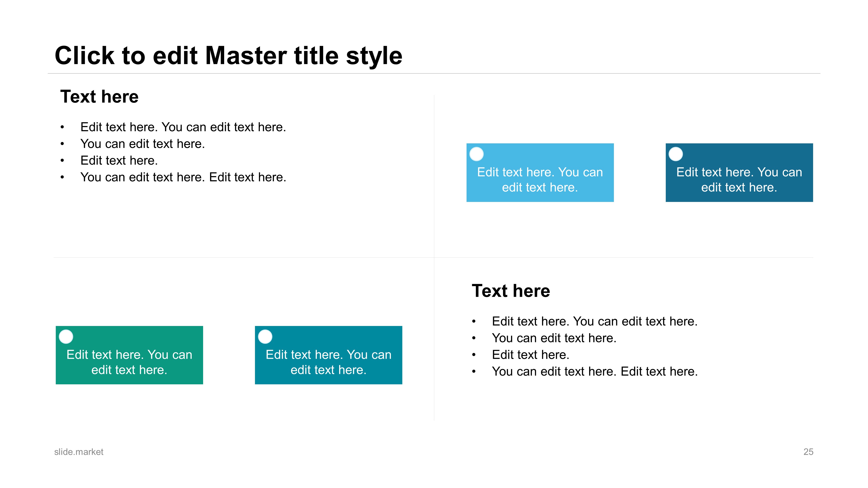The width and height of the screenshot is (868, 488).
Task: Click 'Edit text here.' third bullet upper left
Action: tap(119, 161)
